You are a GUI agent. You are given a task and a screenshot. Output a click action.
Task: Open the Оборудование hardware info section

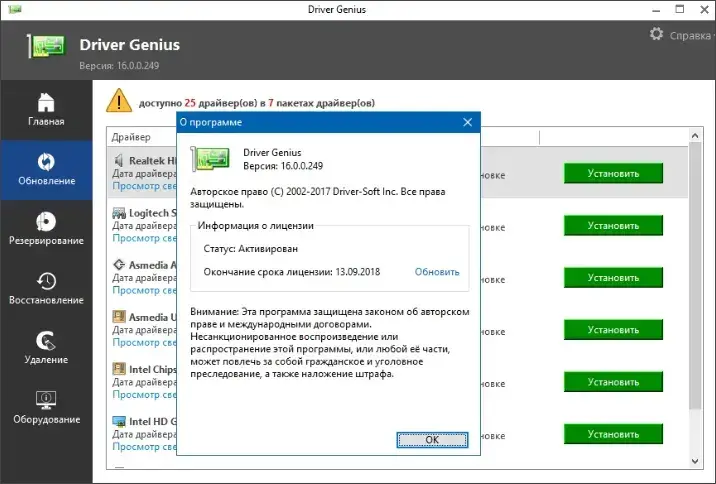click(46, 408)
